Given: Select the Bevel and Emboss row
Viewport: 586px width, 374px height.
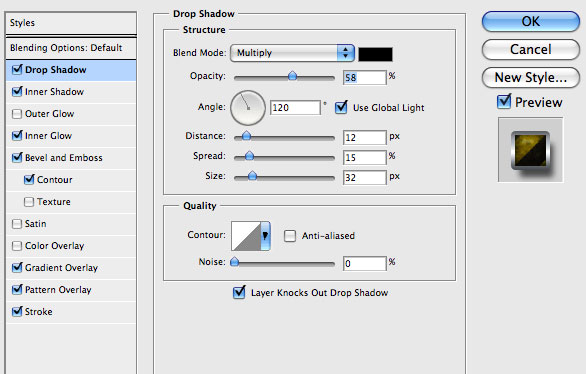Looking at the screenshot, I should tap(71, 158).
